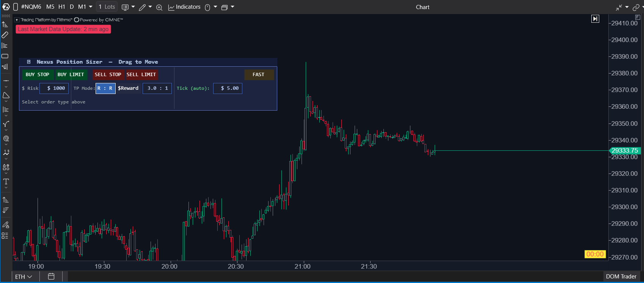Viewport: 644px width, 283px height.
Task: Click the arrow icon before Trading Platform by Rithmic
Action: pos(17,20)
